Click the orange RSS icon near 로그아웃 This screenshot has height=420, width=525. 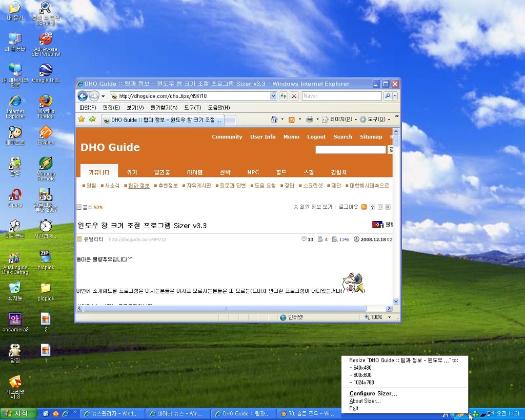click(364, 207)
